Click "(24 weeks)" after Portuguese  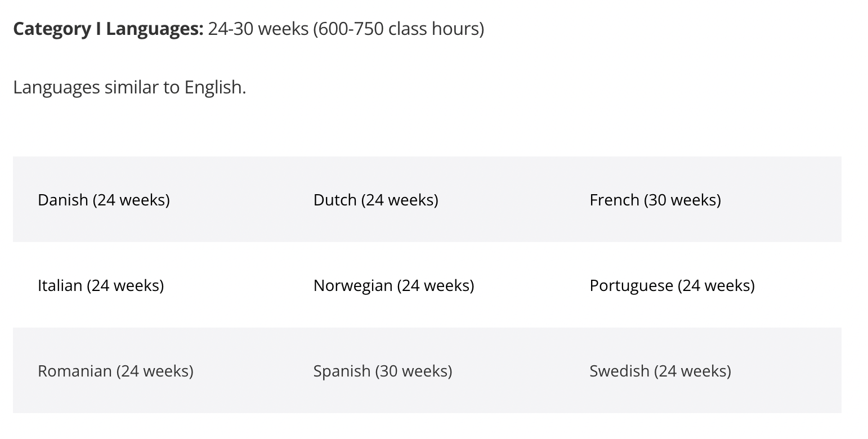716,285
